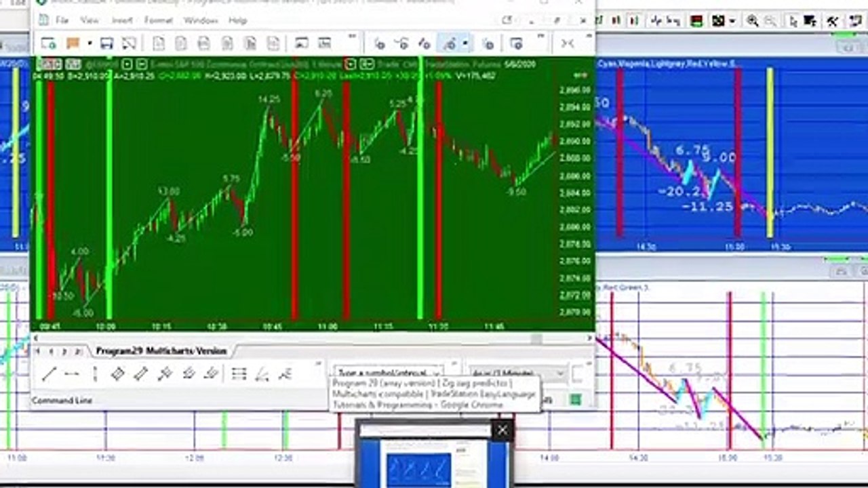Open the View menu
The width and height of the screenshot is (868, 488).
click(90, 20)
